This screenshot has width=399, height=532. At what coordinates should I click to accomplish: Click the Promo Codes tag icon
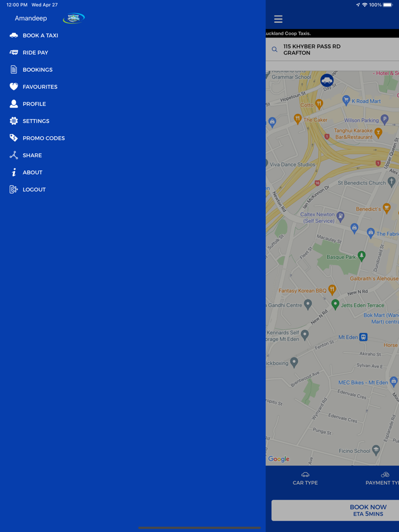coord(14,138)
